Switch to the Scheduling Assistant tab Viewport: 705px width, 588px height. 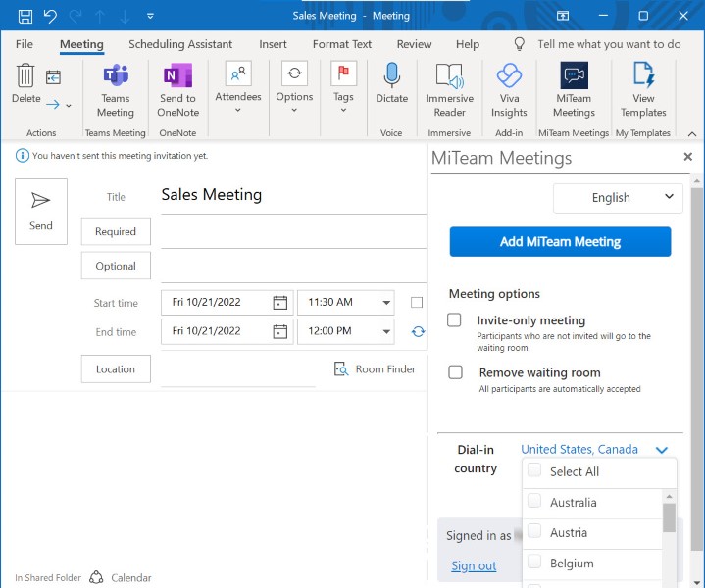point(180,44)
